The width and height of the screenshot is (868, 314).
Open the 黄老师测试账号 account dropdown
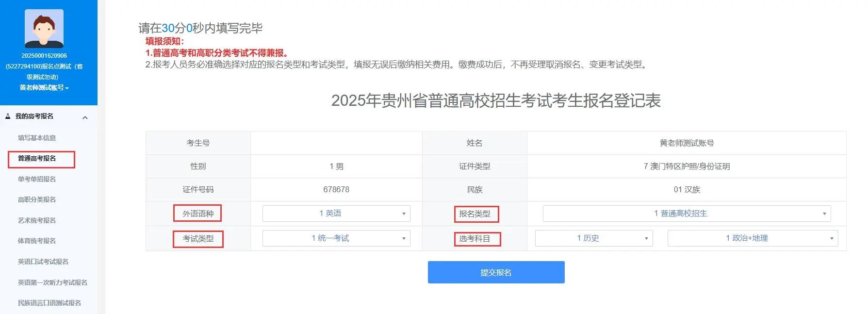44,88
